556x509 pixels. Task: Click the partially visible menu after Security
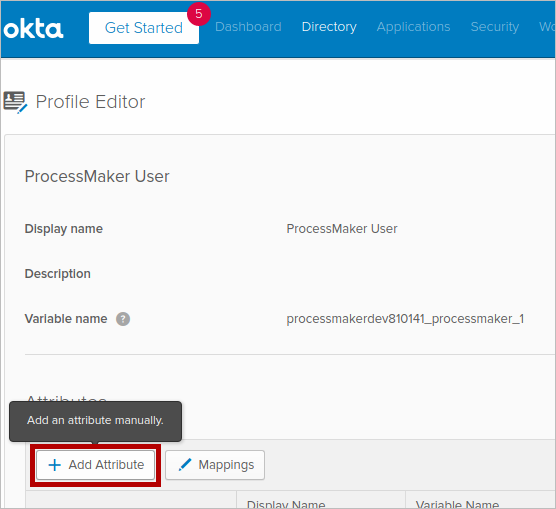click(x=546, y=27)
